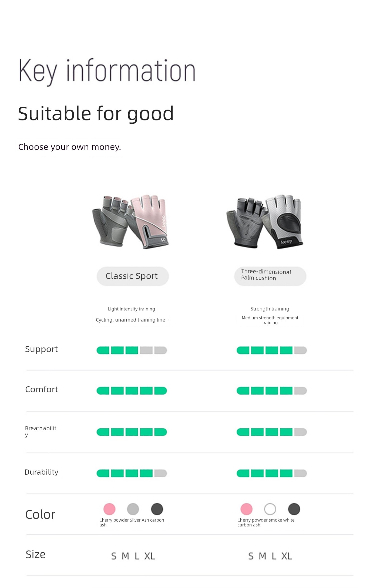Choose Cherry powder swatch for Palm cushion glove
This screenshot has width=380, height=588.
[246, 509]
